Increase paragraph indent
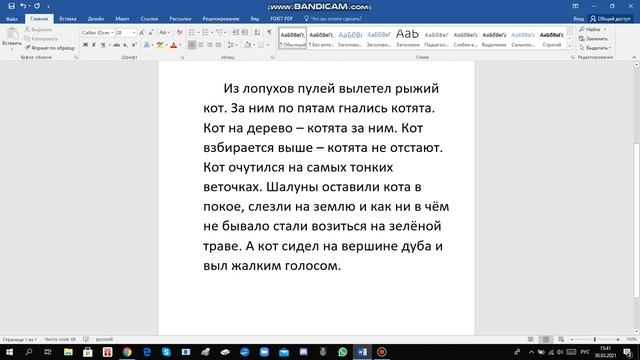 tap(244, 33)
